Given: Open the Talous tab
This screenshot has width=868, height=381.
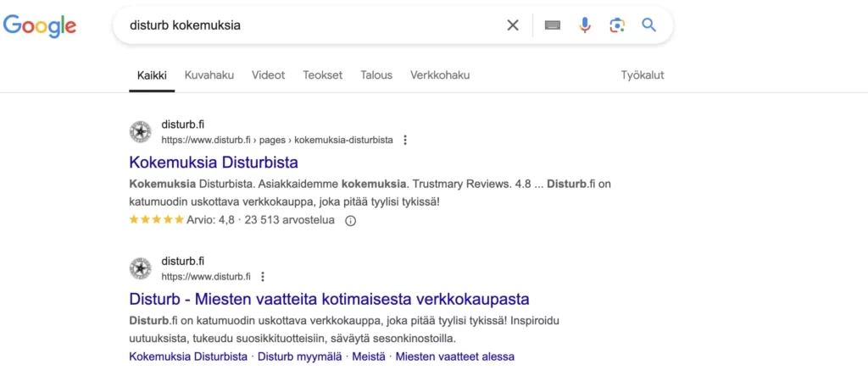Looking at the screenshot, I should 376,75.
